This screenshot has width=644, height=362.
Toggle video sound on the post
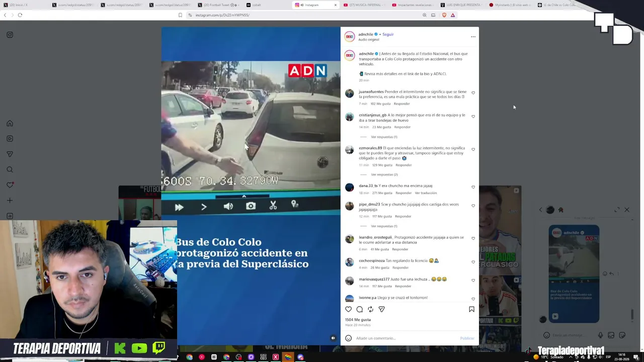pos(333,338)
